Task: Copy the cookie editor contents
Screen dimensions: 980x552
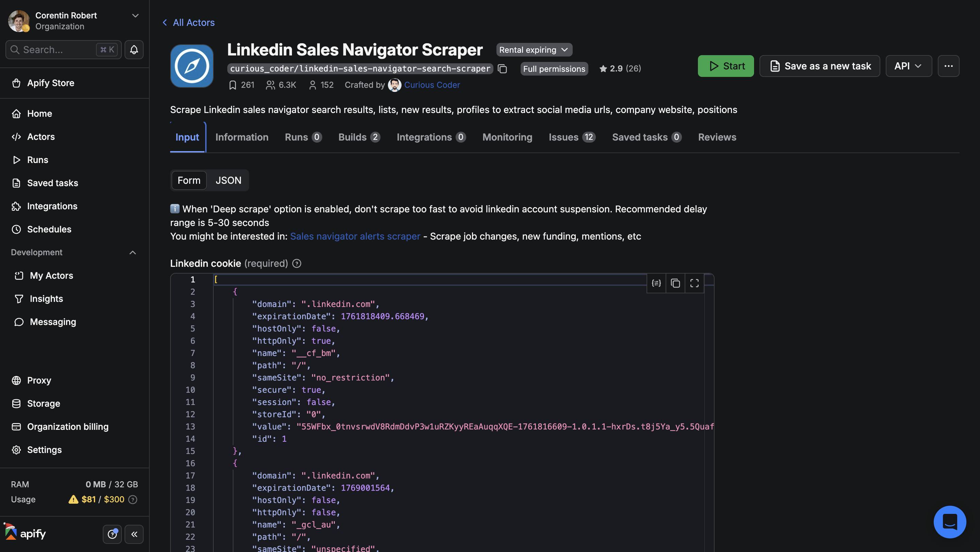Action: (x=675, y=283)
